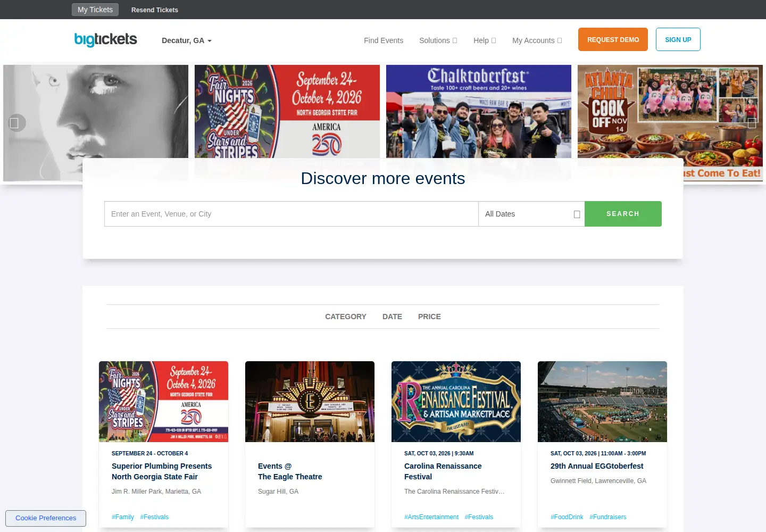Click the Request Demo button

click(x=613, y=39)
